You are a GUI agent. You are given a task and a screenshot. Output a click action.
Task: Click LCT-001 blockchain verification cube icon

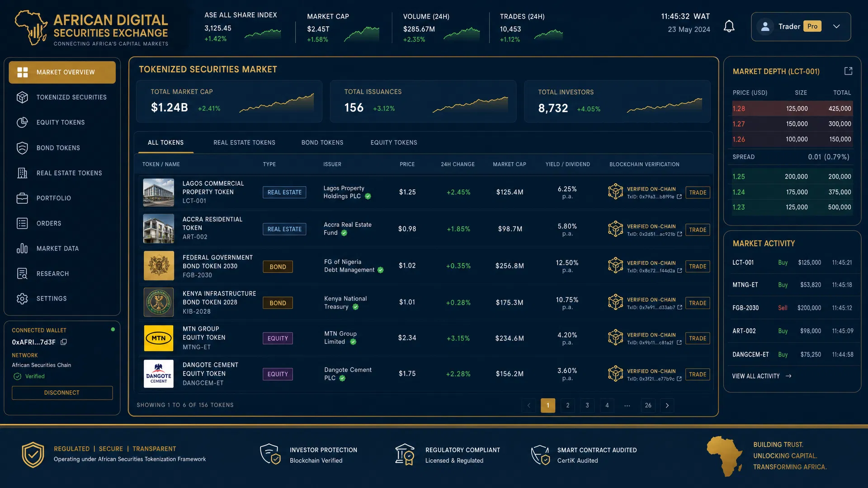click(x=615, y=192)
